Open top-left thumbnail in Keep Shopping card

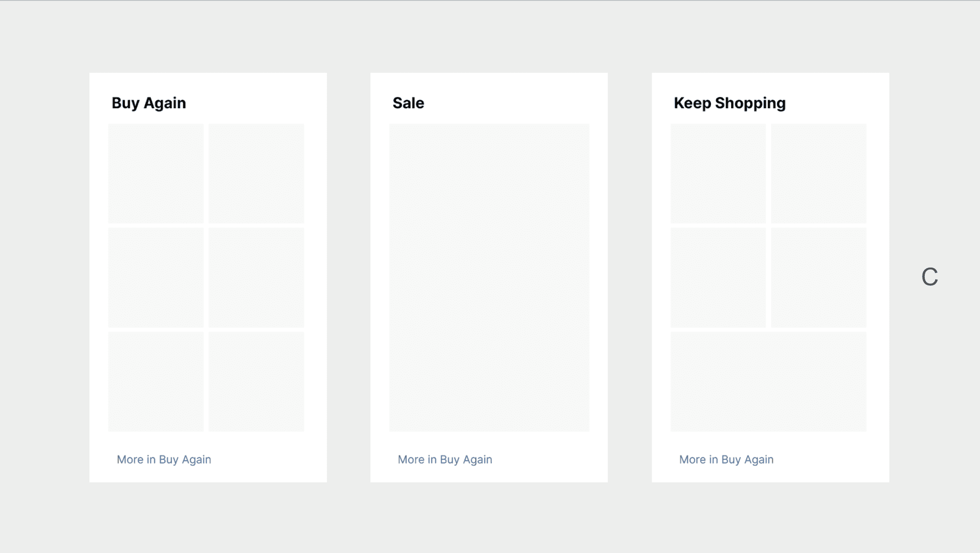pos(718,173)
